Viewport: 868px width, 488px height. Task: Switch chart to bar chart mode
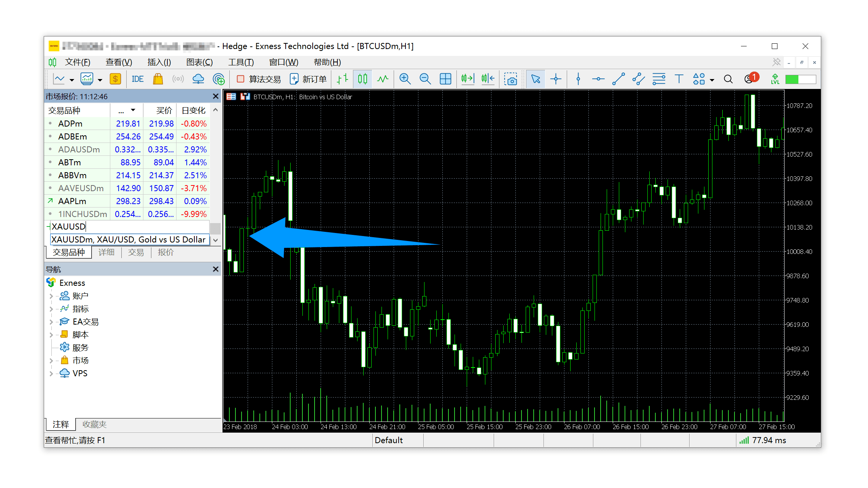342,79
